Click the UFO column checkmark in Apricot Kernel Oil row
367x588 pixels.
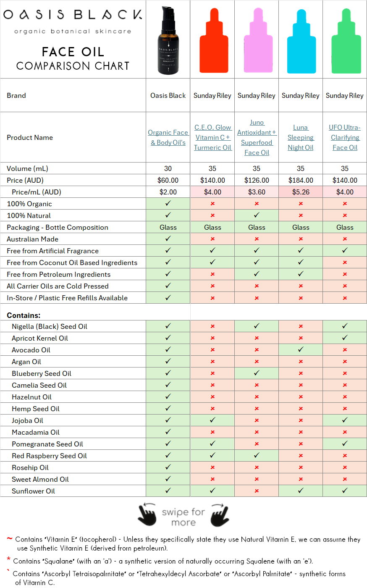(x=345, y=338)
